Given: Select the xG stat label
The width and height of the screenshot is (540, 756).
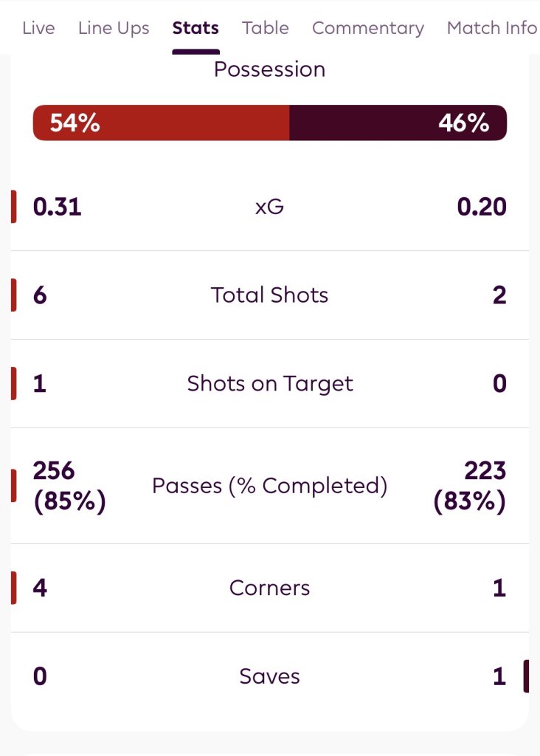Looking at the screenshot, I should pos(269,207).
